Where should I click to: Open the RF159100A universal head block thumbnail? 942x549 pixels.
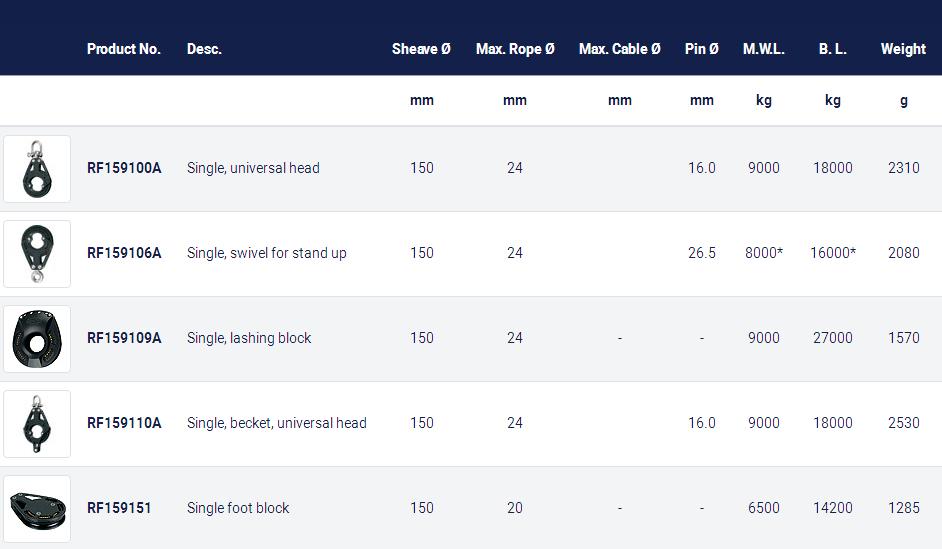[x=37, y=169]
